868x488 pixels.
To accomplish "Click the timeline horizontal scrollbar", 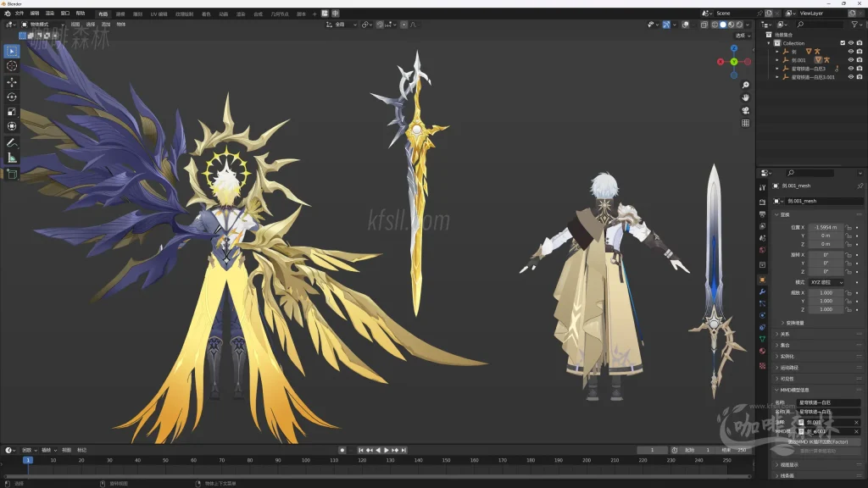I will [x=376, y=476].
